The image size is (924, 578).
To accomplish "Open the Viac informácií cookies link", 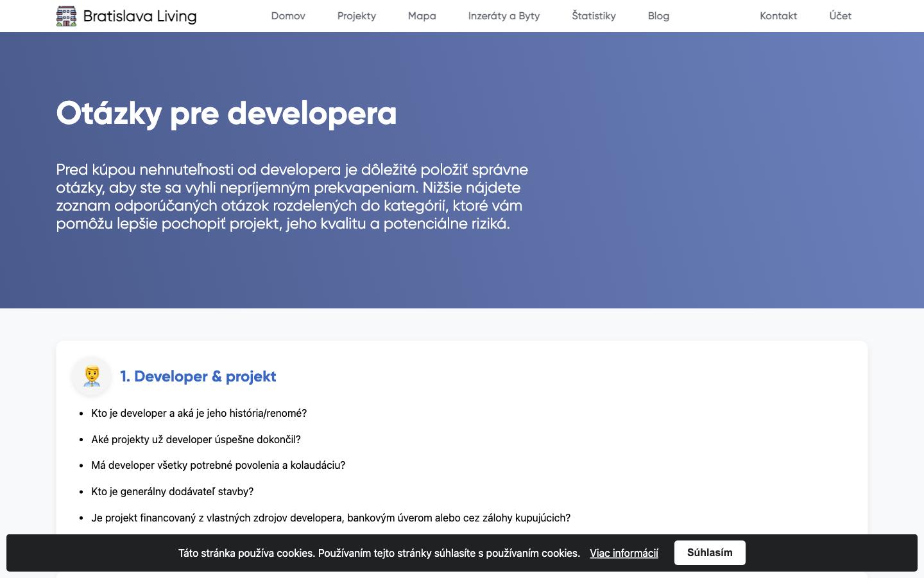I will (624, 553).
